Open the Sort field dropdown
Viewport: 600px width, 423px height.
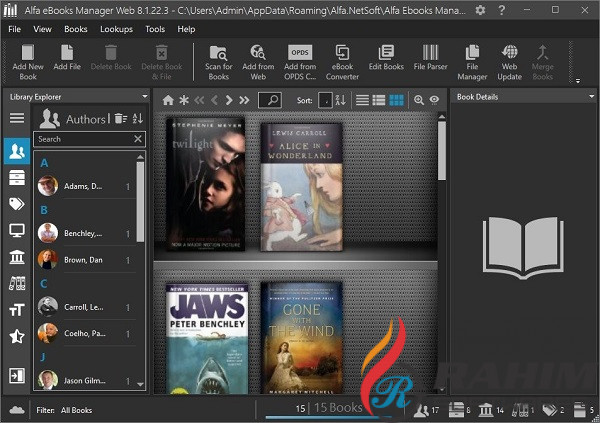325,100
